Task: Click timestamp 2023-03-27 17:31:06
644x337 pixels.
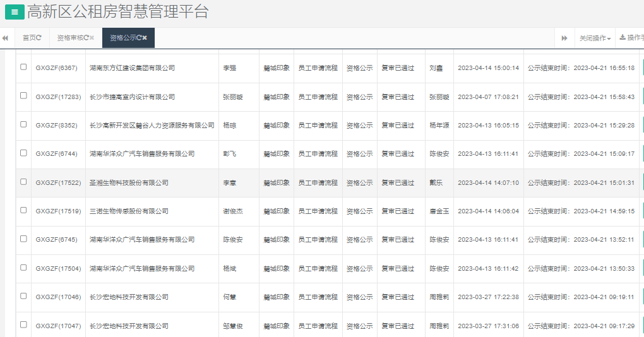Action: click(x=488, y=326)
